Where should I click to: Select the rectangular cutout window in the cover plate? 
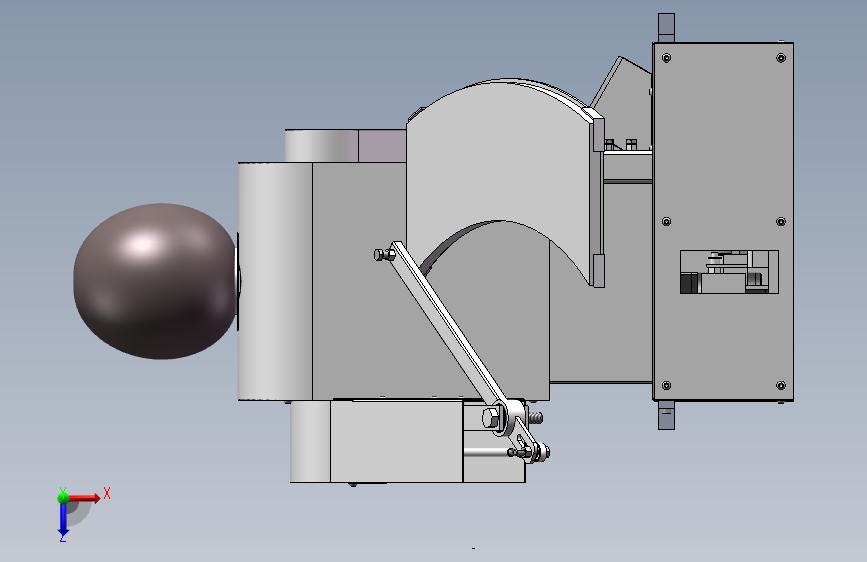[729, 272]
